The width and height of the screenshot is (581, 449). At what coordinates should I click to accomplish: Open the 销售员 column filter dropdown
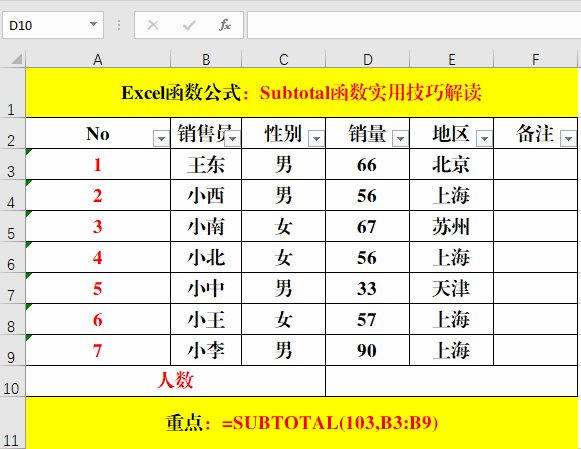(x=233, y=139)
